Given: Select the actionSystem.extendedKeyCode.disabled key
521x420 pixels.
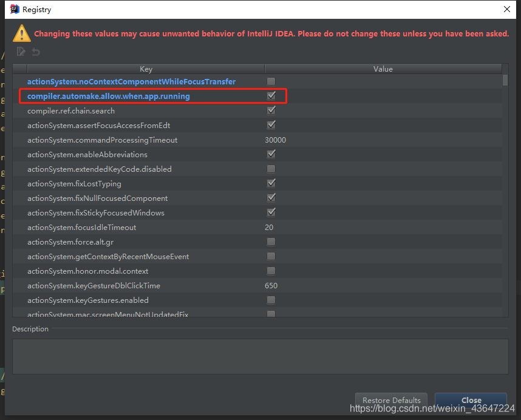Looking at the screenshot, I should pyautogui.click(x=100, y=169).
